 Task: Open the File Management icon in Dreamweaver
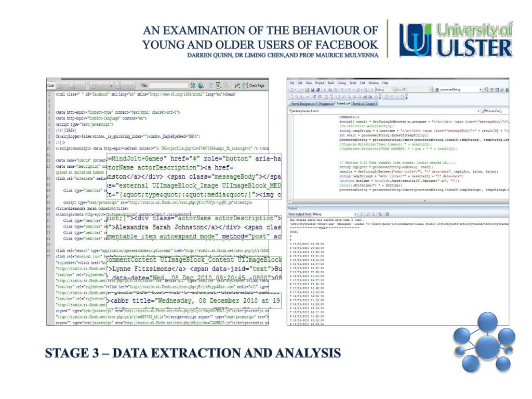pyautogui.click(x=193, y=86)
